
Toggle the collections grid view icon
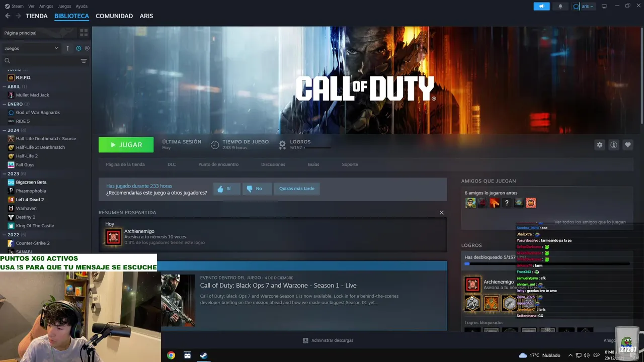pyautogui.click(x=84, y=33)
